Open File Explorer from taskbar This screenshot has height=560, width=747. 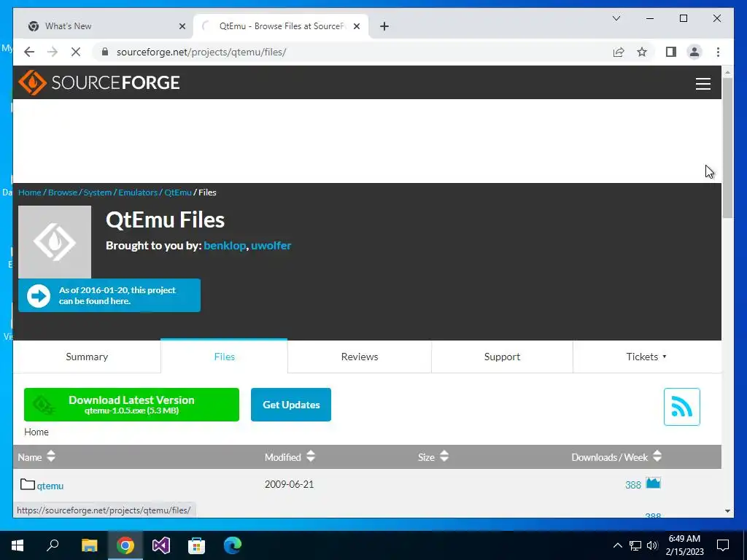[x=89, y=545]
